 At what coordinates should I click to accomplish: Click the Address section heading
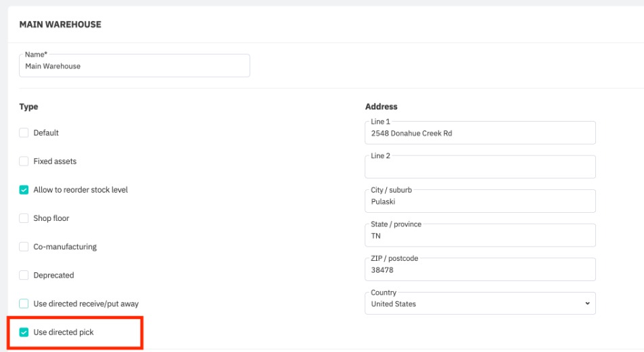coord(381,107)
